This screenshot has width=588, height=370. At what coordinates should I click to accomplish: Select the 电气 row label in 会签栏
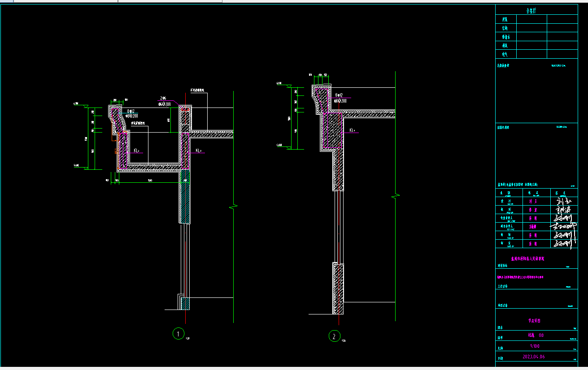click(505, 54)
